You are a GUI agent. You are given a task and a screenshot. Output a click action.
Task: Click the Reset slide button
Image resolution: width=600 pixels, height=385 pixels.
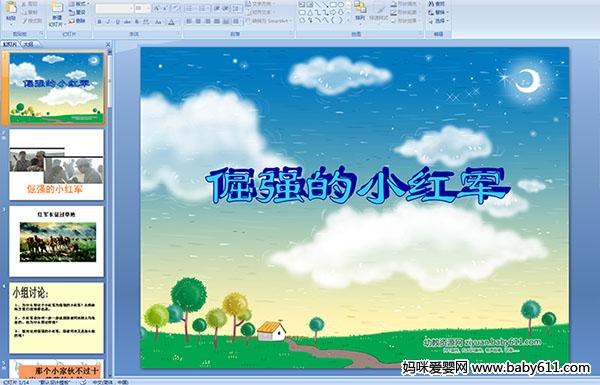[78, 12]
